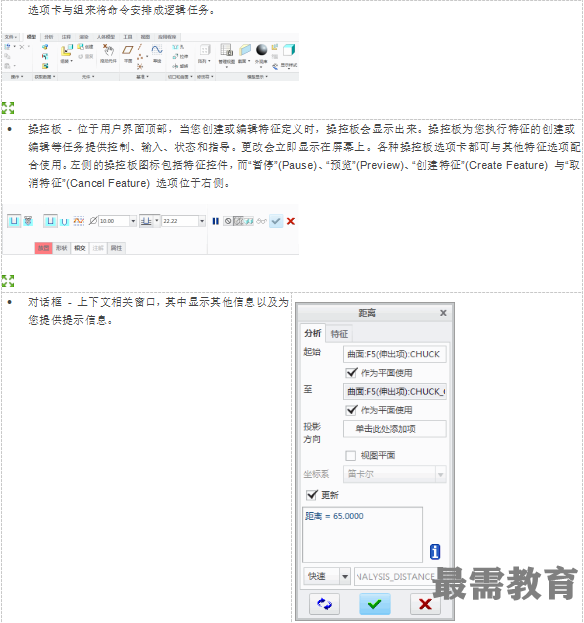Click the Display Style cube icon
The width and height of the screenshot is (584, 623).
coord(289,50)
